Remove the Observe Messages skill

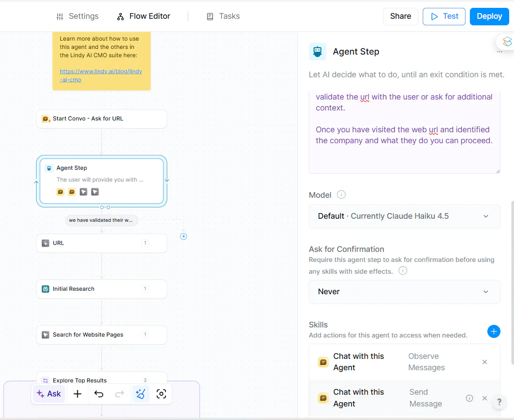point(484,362)
